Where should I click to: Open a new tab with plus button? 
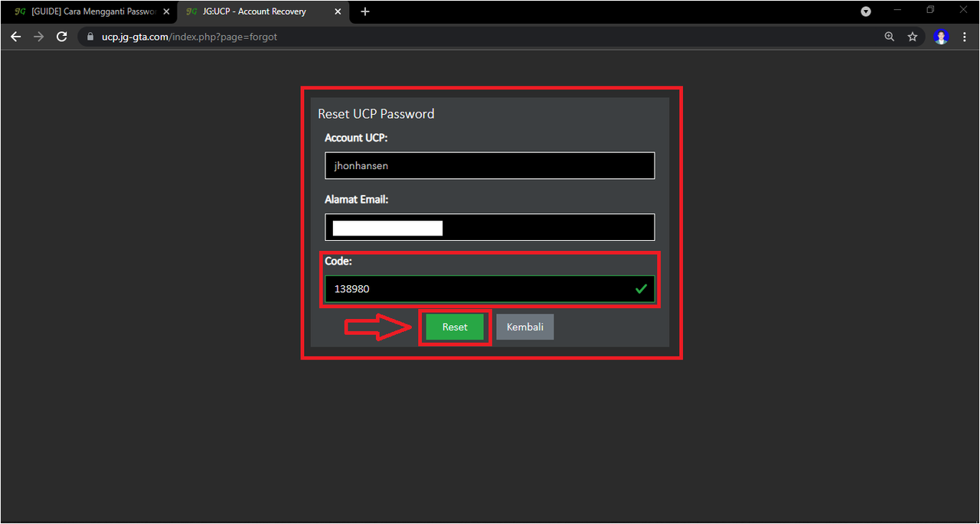tap(365, 11)
